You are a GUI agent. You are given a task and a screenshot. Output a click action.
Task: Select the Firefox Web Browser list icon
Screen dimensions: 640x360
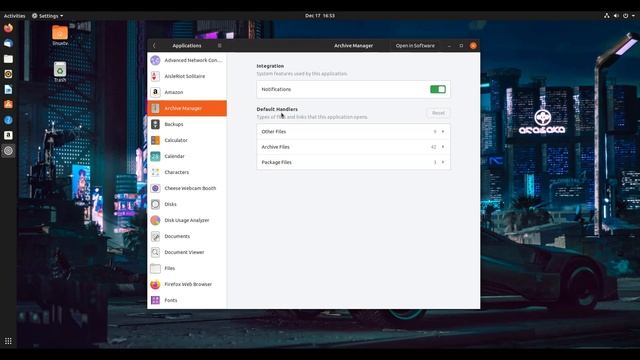coord(155,284)
